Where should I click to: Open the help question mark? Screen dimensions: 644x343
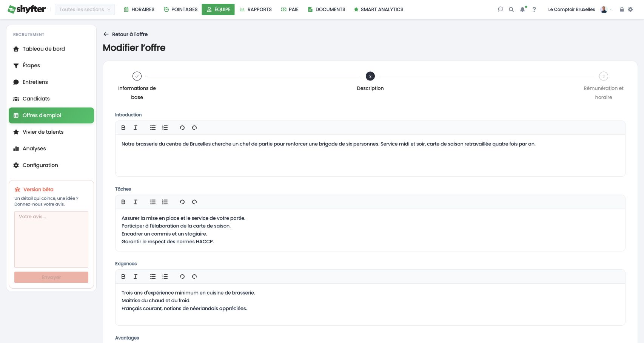tap(534, 9)
